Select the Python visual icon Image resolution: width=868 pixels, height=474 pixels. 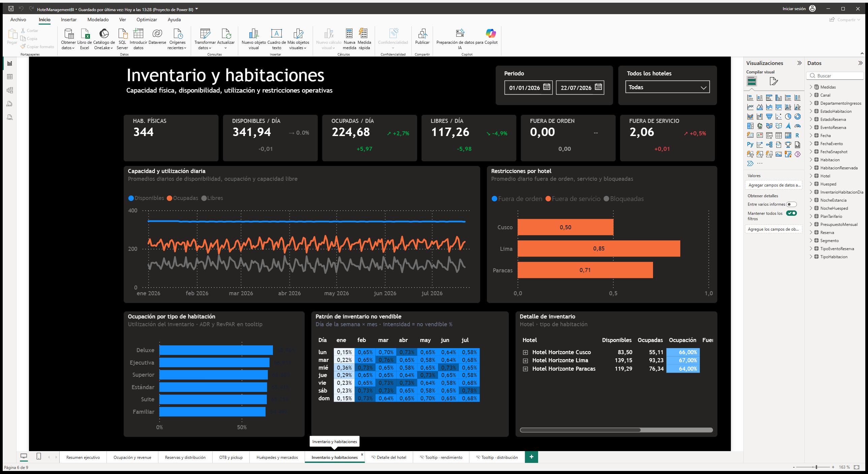coord(750,145)
